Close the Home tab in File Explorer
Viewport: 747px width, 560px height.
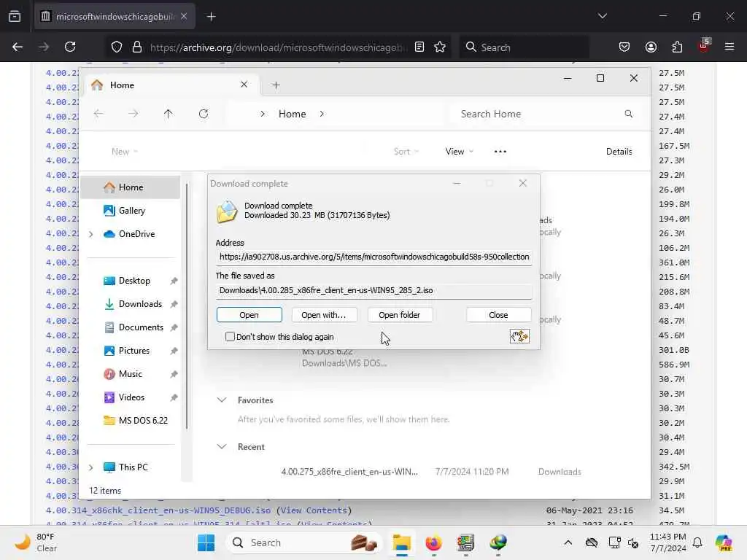(244, 85)
